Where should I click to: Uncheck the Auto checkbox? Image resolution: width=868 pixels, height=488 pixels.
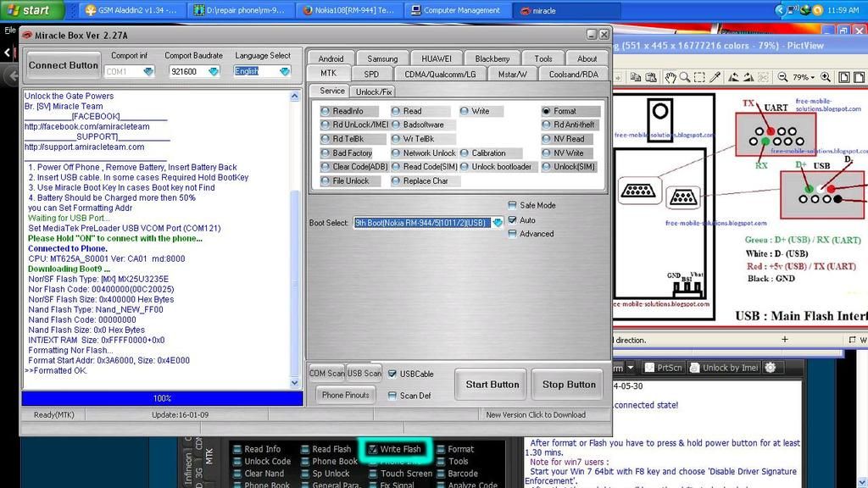(513, 219)
